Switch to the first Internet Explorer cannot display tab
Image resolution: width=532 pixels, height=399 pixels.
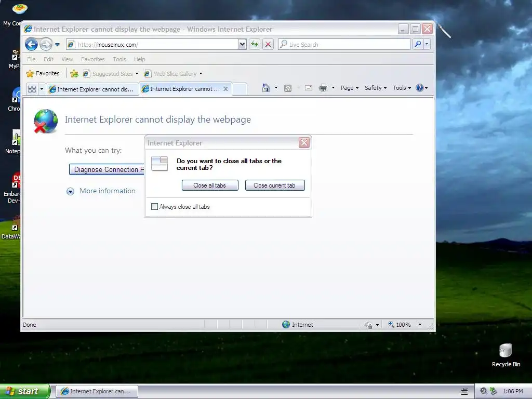point(92,89)
